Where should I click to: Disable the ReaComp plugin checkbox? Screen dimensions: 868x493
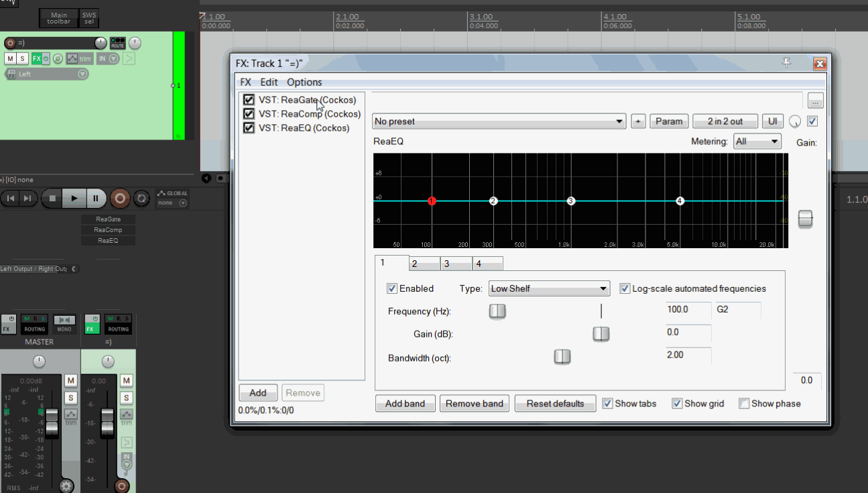tap(249, 114)
